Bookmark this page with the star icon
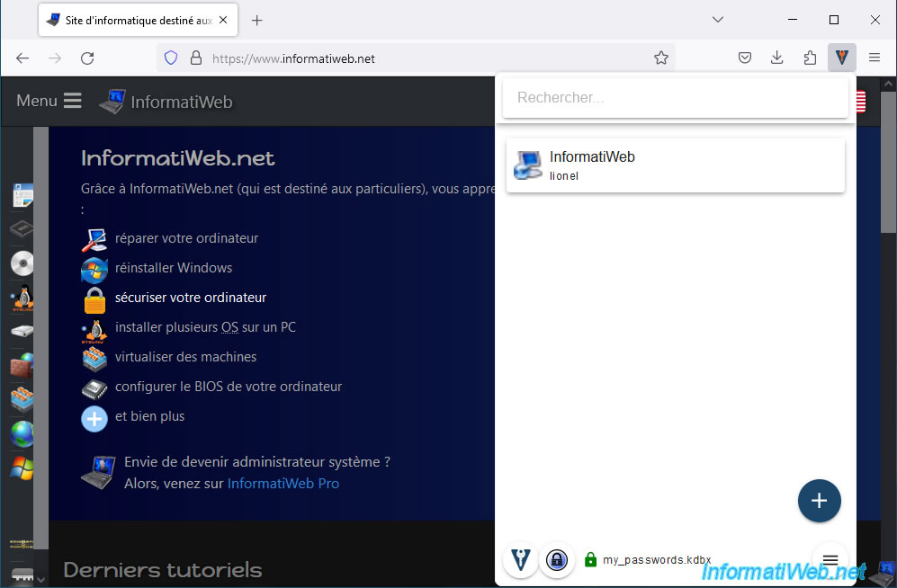 pos(660,58)
